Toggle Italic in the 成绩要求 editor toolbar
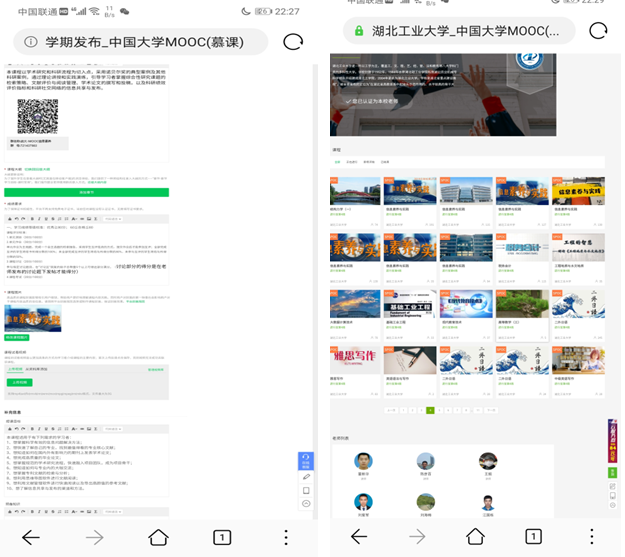The height and width of the screenshot is (557, 625). 39,219
